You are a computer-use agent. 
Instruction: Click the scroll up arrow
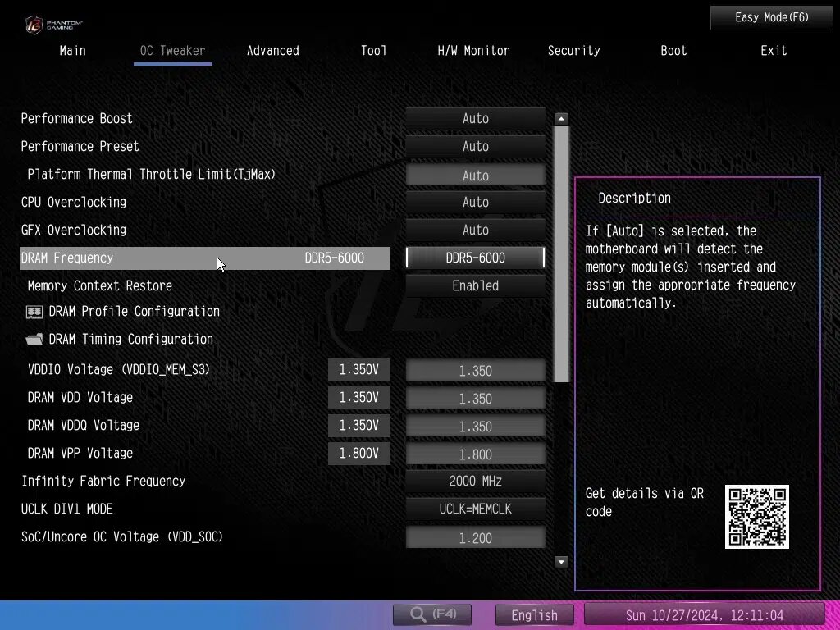[x=561, y=119]
